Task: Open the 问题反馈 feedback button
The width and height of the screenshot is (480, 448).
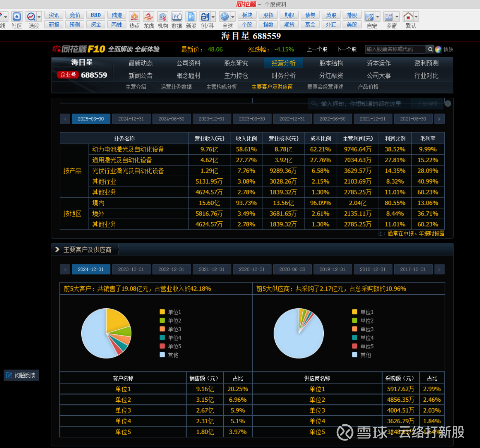Action: click(x=21, y=375)
